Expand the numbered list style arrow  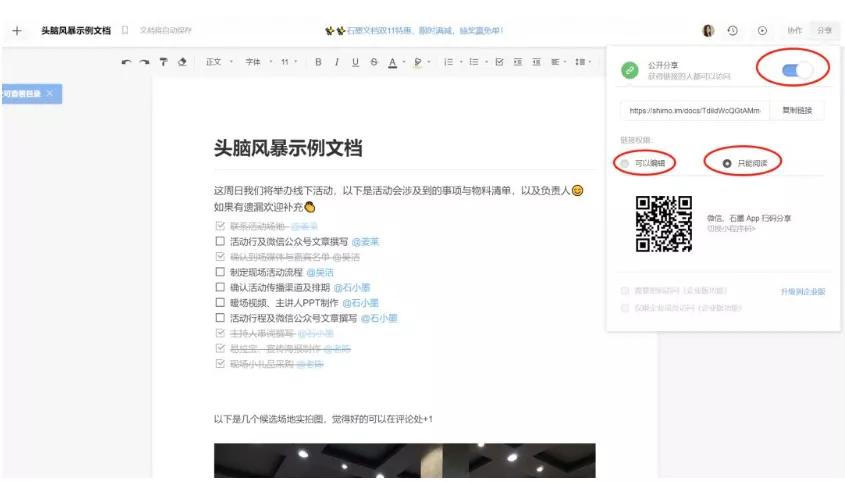coord(461,62)
